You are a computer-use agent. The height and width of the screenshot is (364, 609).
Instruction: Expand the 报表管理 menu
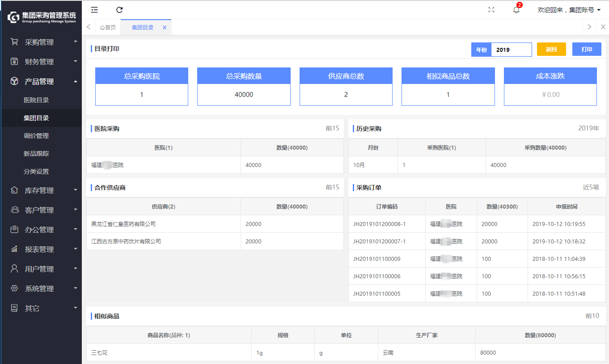click(76, 249)
